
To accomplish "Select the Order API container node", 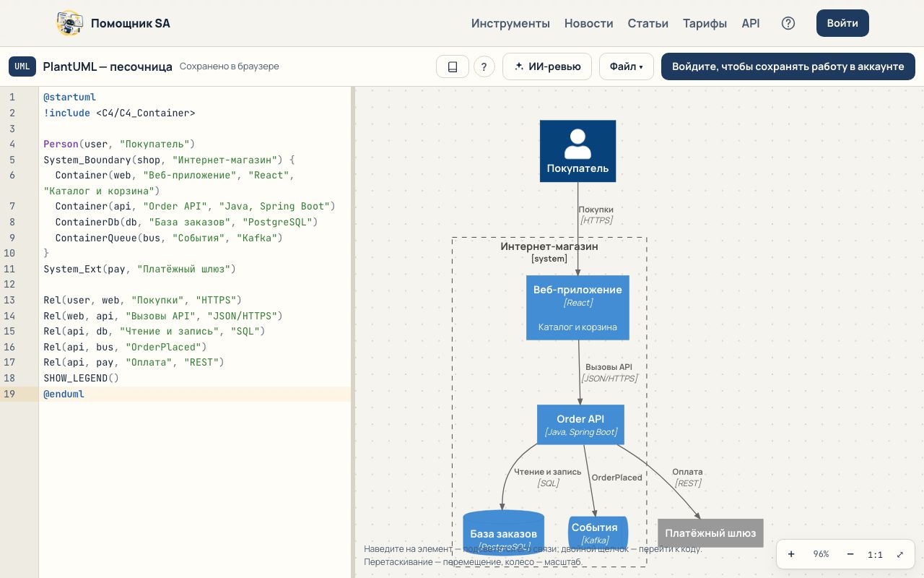I will [x=580, y=425].
